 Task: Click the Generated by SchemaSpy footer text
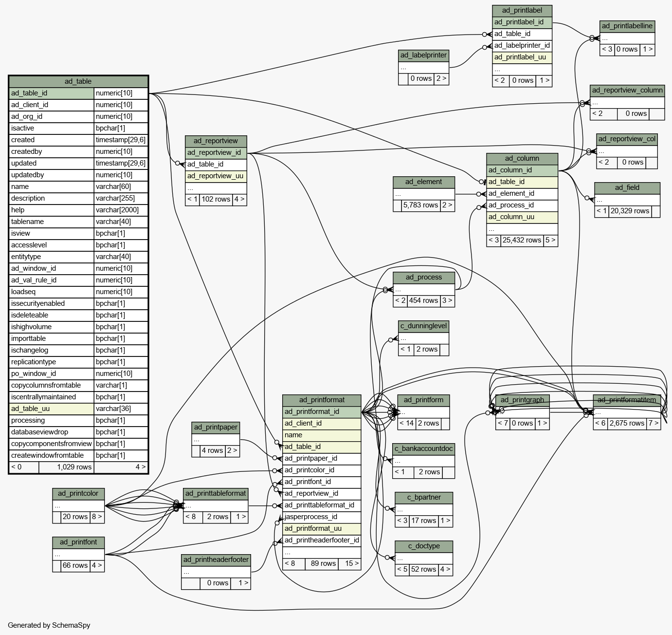tap(49, 625)
